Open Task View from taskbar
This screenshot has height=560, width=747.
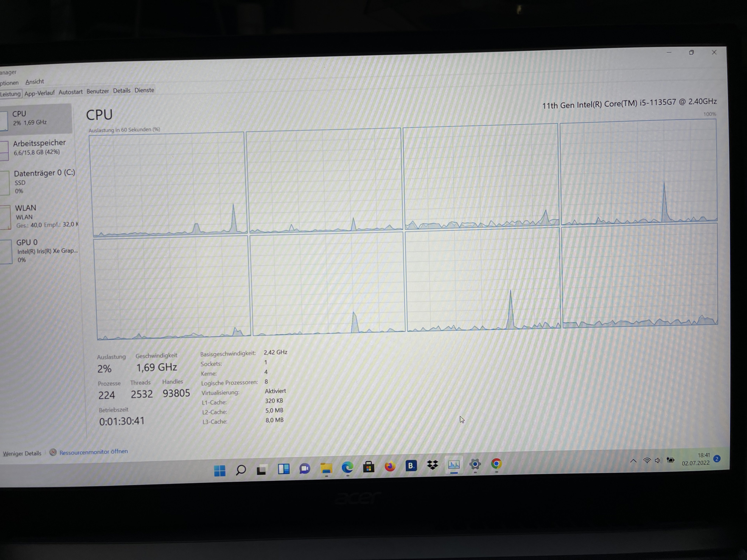pos(262,469)
